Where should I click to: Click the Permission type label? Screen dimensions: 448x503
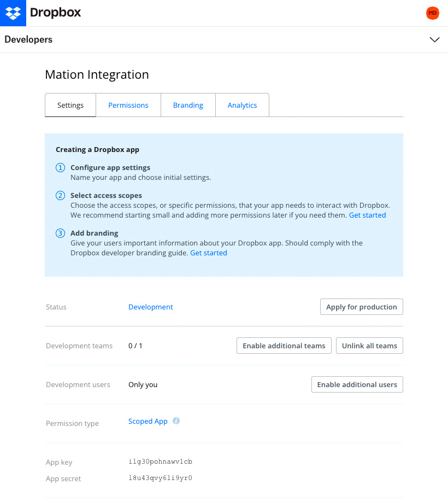tap(72, 423)
